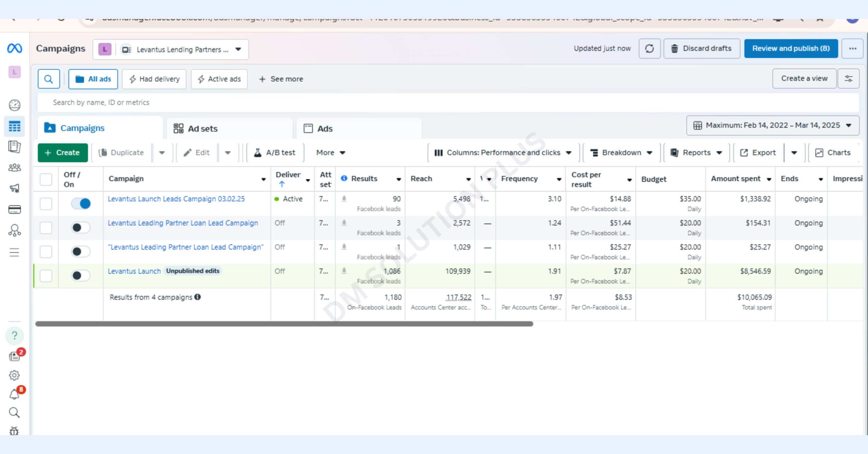Click the Meta logo icon
The image size is (868, 454).
pyautogui.click(x=15, y=48)
